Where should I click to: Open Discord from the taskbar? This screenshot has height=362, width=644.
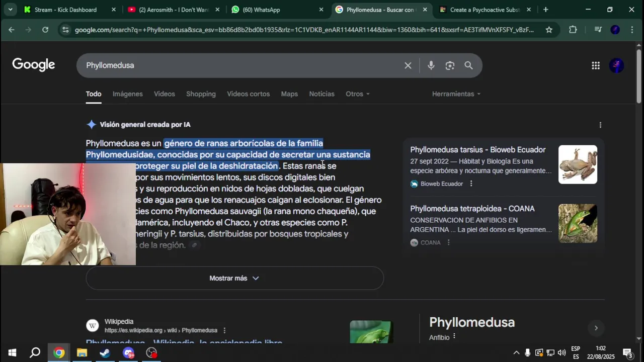point(128,353)
